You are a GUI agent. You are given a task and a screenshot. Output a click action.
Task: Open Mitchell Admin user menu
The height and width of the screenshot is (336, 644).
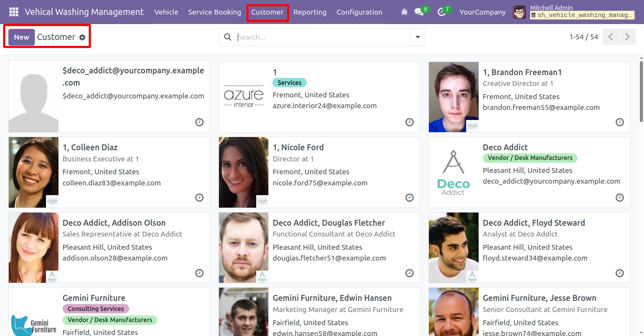coord(574,12)
